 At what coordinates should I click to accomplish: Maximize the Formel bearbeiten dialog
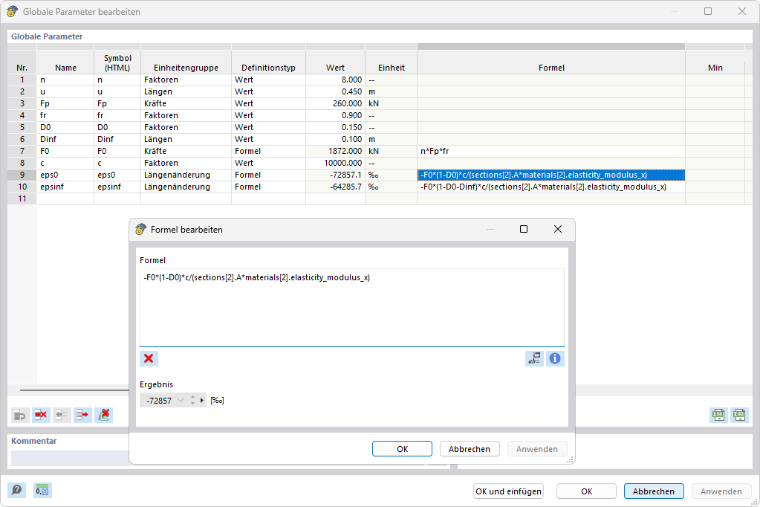(524, 229)
